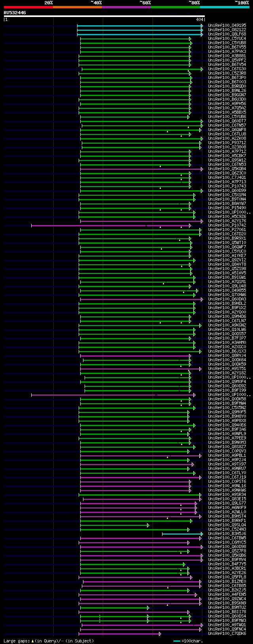
Task: Open hit UniRef100_O49855
Action: tap(227, 291)
